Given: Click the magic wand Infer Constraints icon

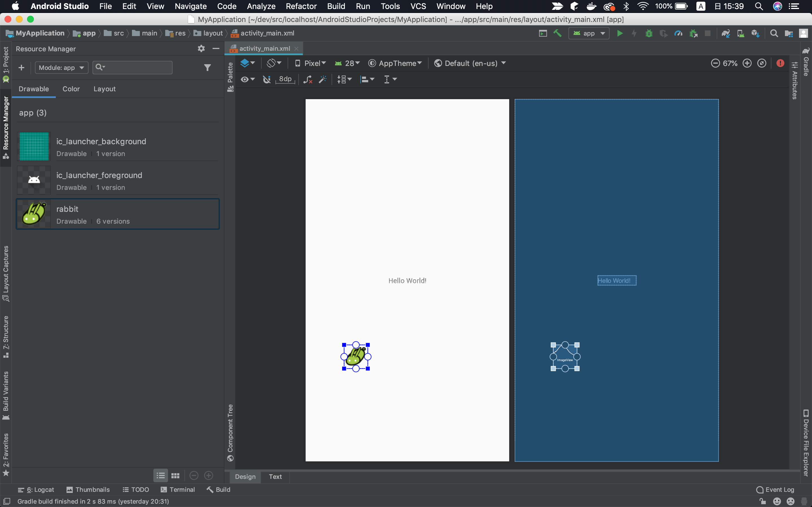Looking at the screenshot, I should point(323,79).
